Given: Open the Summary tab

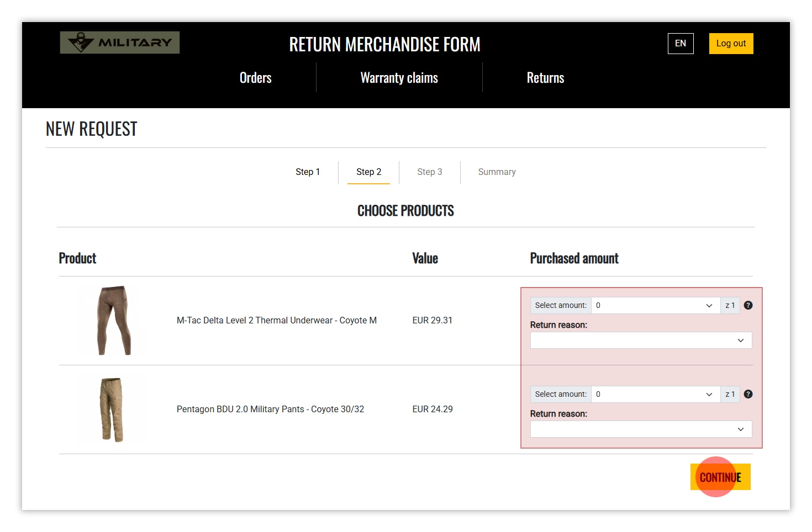Looking at the screenshot, I should click(497, 172).
